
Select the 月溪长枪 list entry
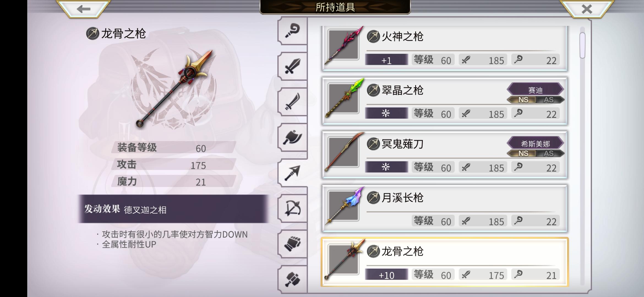coord(445,208)
